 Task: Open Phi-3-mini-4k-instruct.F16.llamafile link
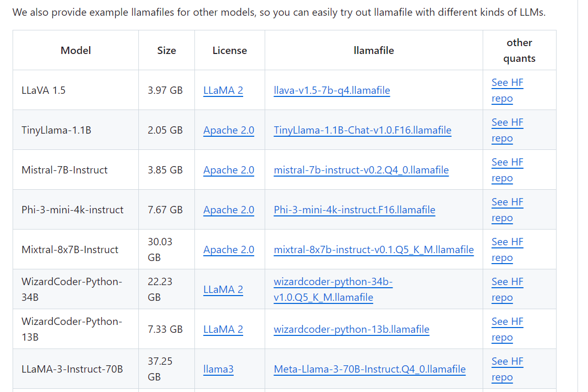point(354,210)
